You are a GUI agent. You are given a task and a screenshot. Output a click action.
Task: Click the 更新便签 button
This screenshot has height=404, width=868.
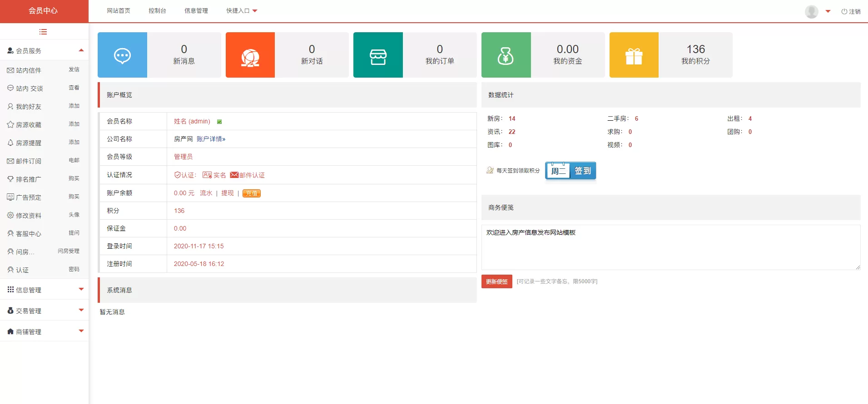click(x=496, y=281)
